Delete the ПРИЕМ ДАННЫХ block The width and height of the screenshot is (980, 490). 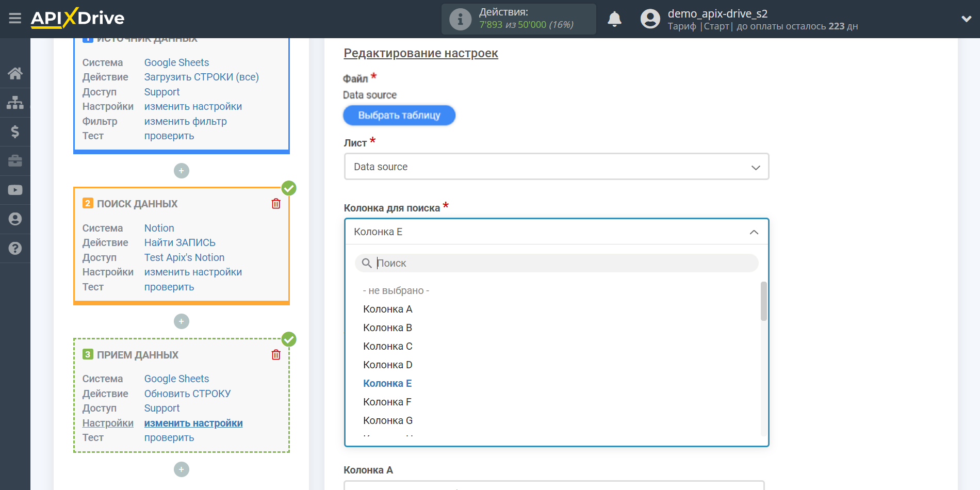click(276, 355)
